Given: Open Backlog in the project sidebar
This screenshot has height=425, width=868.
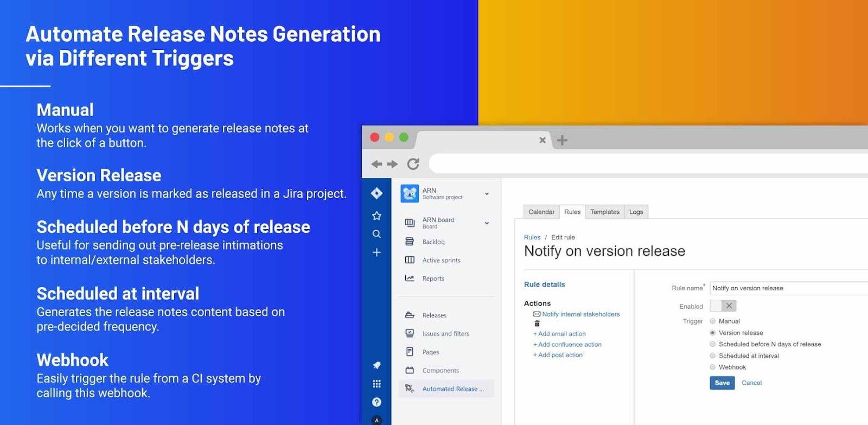Looking at the screenshot, I should click(433, 242).
